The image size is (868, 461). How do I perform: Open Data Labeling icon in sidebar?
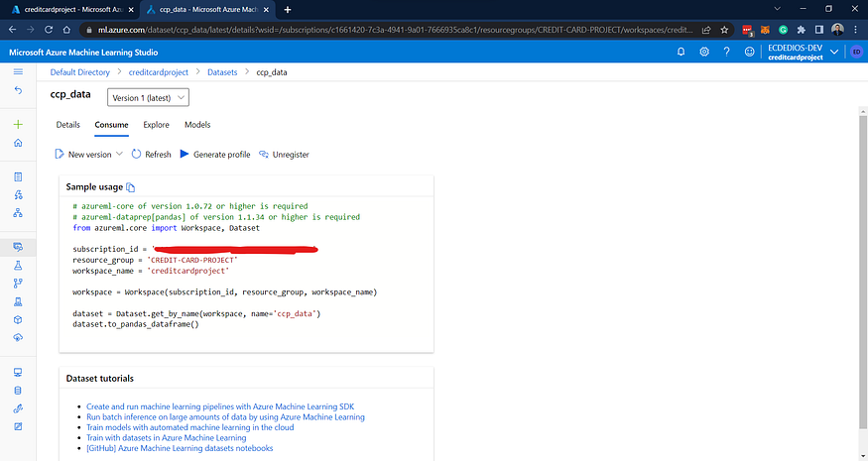coord(18,426)
